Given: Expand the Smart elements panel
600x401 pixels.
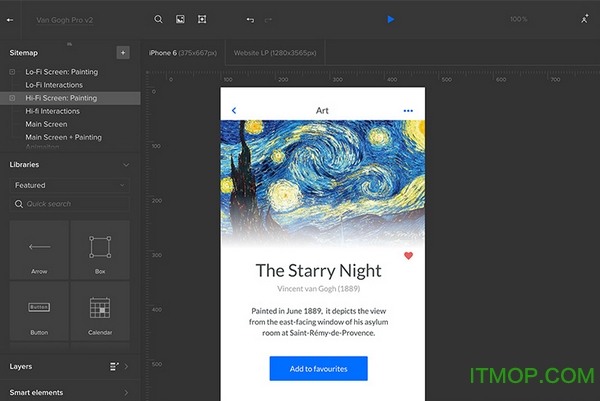Looking at the screenshot, I should 125,393.
